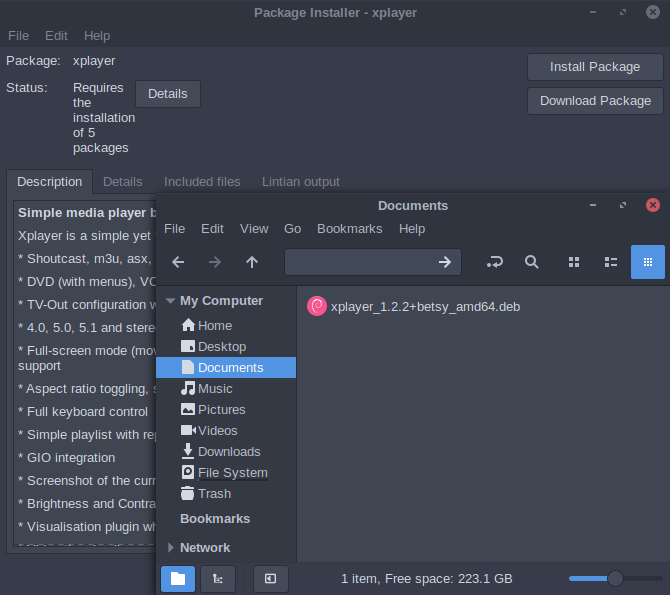The image size is (670, 595).
Task: Click the Details button next to Status
Action: 168,94
